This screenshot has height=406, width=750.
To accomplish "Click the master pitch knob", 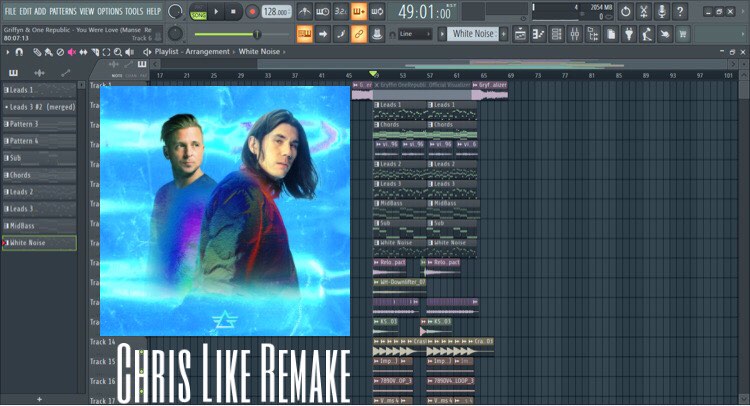I will click(175, 33).
